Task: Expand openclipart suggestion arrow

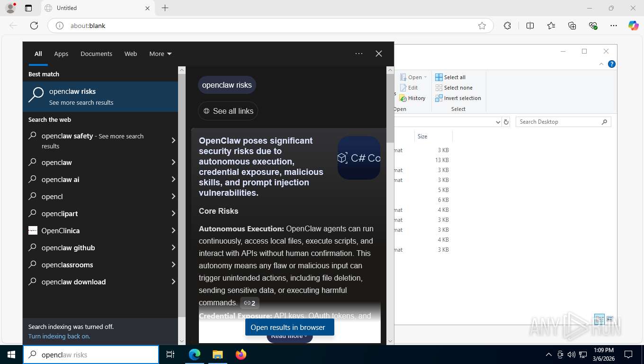Action: [173, 213]
